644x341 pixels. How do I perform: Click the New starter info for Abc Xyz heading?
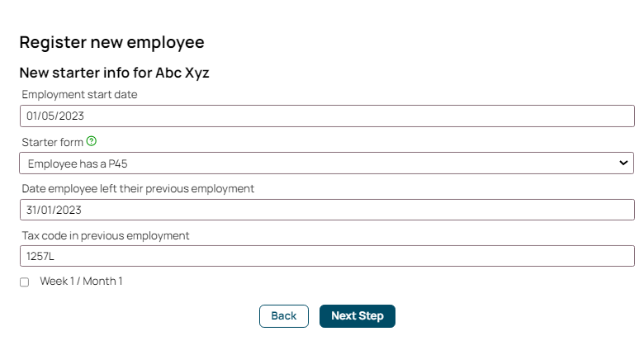click(x=114, y=73)
